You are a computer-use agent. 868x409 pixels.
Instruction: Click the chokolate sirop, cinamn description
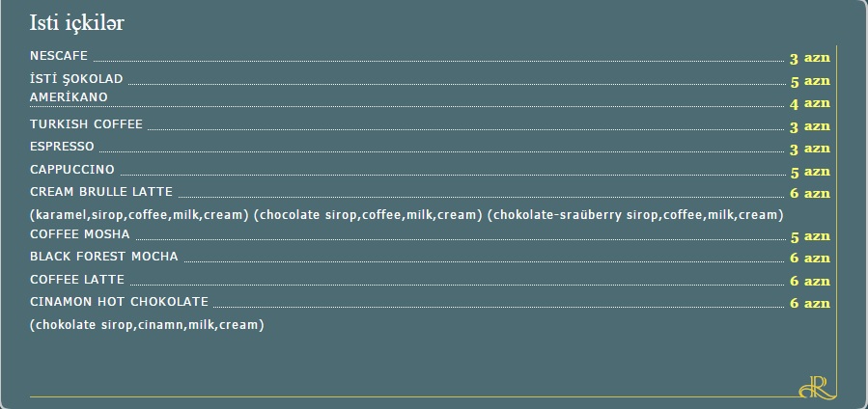[x=148, y=325]
